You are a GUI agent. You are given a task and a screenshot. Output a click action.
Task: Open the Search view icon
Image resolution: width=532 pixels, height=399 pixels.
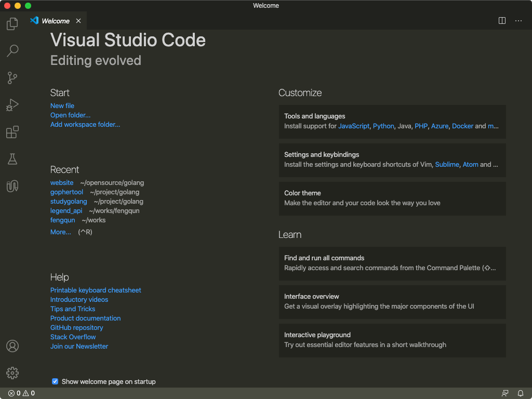coord(12,51)
